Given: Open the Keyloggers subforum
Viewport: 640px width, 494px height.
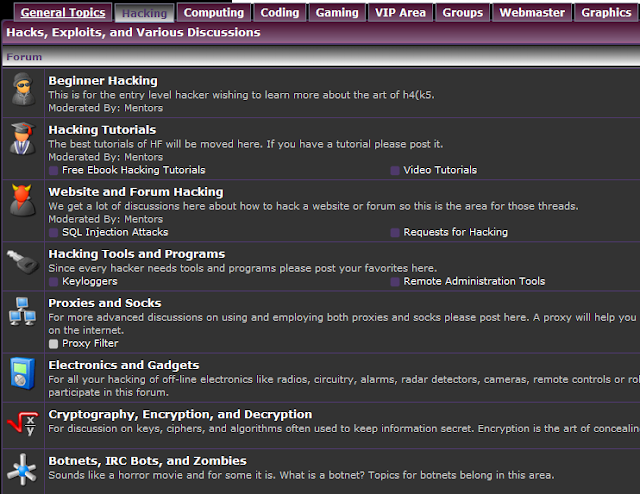Looking at the screenshot, I should [89, 282].
